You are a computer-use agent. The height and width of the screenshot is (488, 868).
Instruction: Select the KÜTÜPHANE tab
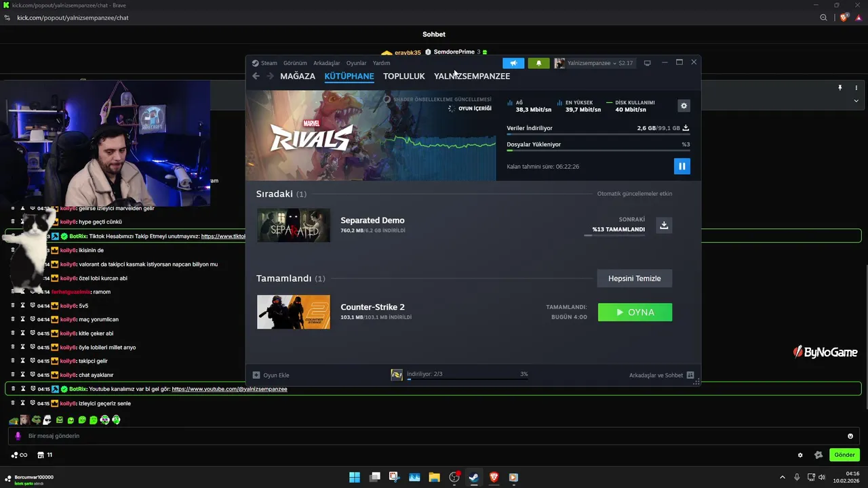pyautogui.click(x=349, y=76)
